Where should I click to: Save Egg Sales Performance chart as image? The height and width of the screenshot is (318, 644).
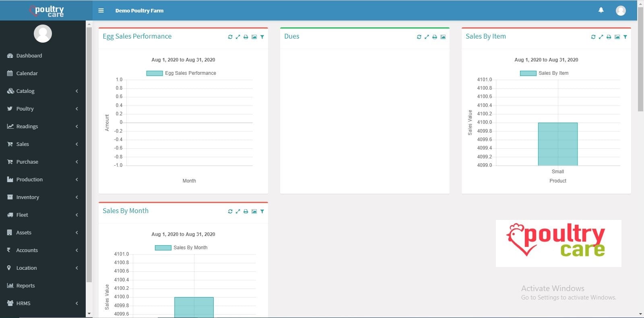pyautogui.click(x=254, y=37)
